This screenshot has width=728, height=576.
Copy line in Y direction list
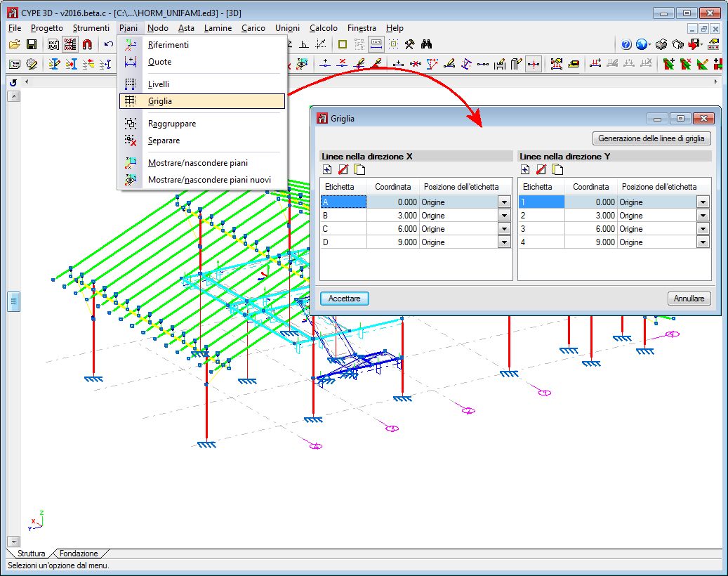coord(557,169)
